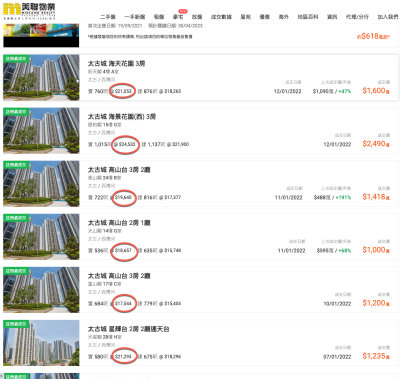Click the $595萬 previous transaction price
This screenshot has width=400, height=379.
324,251
